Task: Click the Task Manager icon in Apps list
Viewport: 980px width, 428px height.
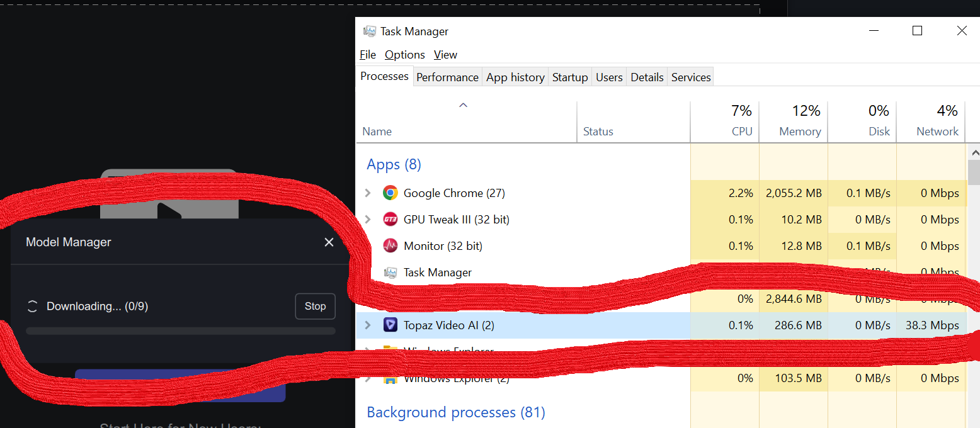Action: [x=390, y=273]
